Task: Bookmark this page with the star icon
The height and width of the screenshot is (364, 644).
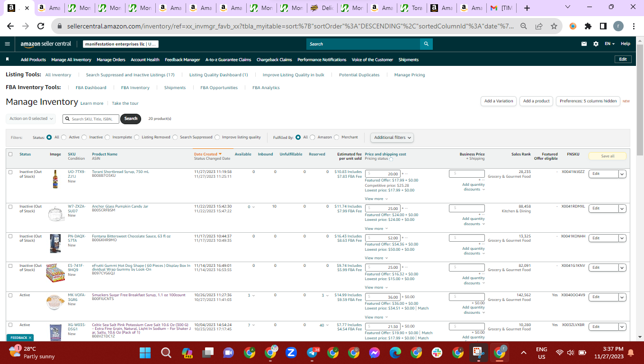Action: click(x=554, y=27)
